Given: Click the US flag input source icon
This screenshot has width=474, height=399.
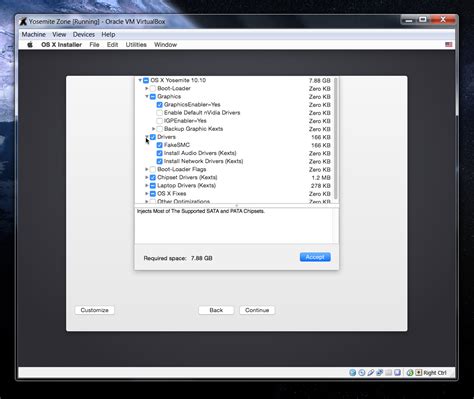Looking at the screenshot, I should [449, 45].
